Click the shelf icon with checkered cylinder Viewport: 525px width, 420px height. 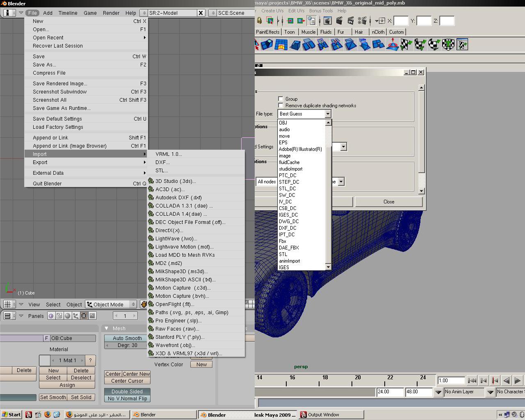coord(420,44)
